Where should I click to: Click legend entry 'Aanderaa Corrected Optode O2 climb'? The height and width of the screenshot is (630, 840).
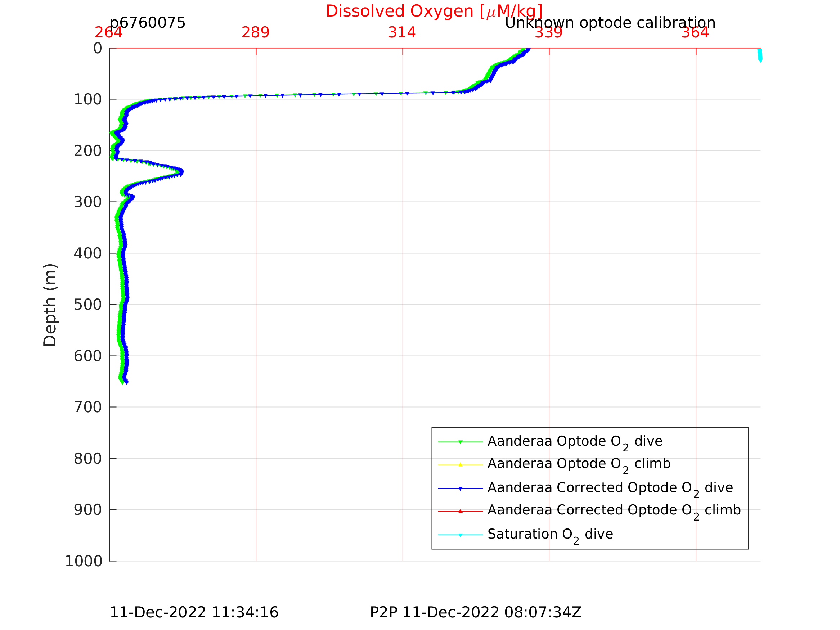tap(614, 512)
